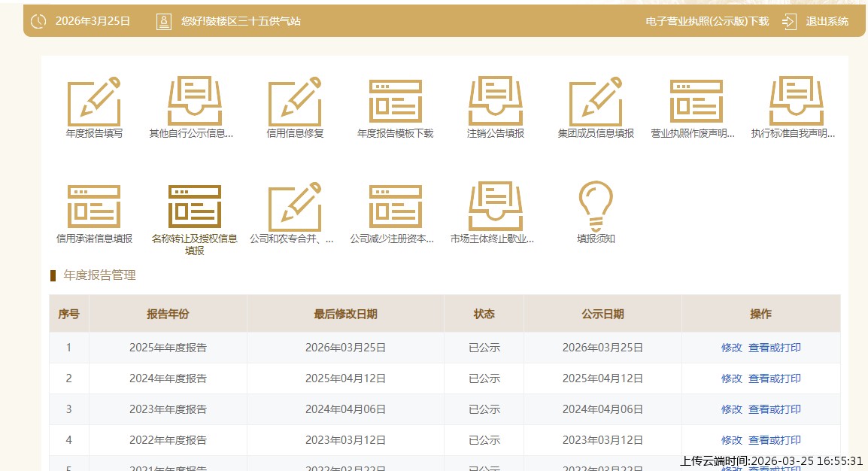Open 集团成员信息填报 icon
This screenshot has height=471, width=868.
[x=596, y=102]
